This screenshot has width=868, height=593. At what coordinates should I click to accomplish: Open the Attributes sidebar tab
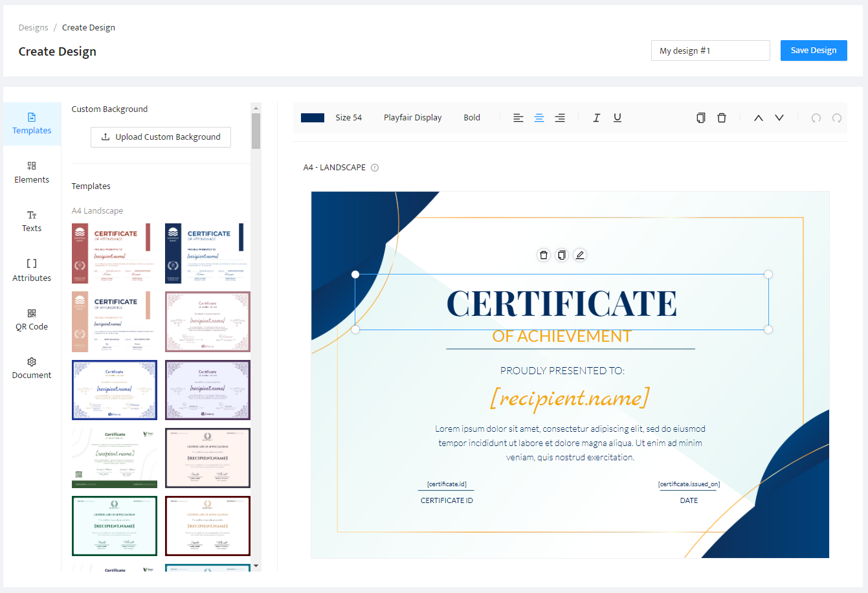pyautogui.click(x=32, y=270)
